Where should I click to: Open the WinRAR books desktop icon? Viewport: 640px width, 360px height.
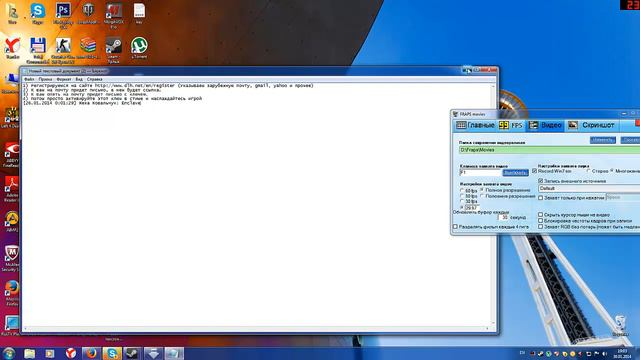point(88,46)
